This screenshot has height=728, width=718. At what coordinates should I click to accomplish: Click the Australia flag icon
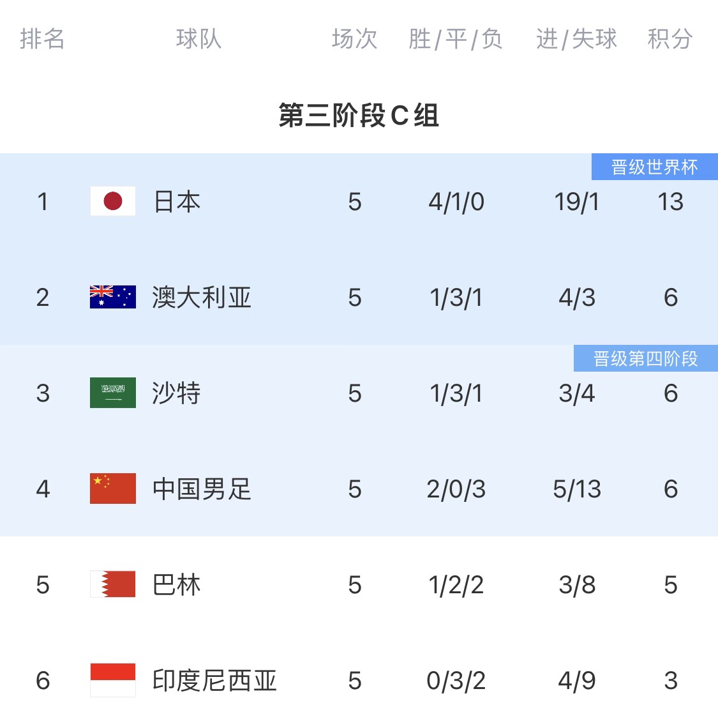pyautogui.click(x=113, y=297)
